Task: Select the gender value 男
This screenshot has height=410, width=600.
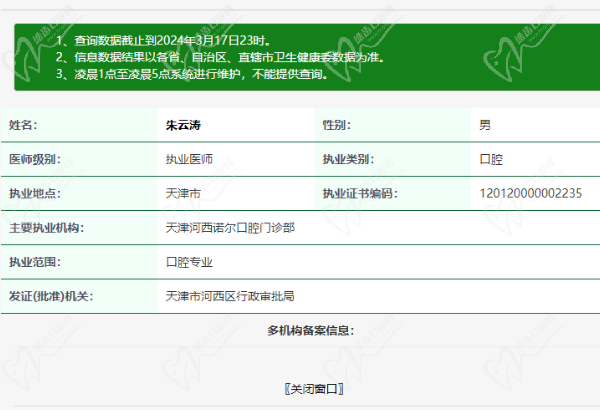Action: click(x=485, y=125)
